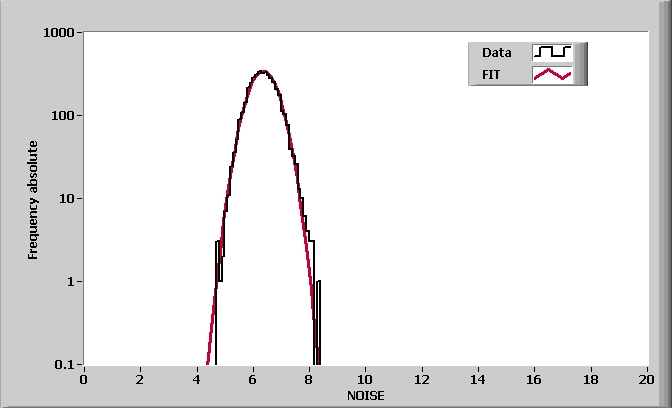The height and width of the screenshot is (408, 672).
Task: Select the Data legend label
Action: point(496,52)
